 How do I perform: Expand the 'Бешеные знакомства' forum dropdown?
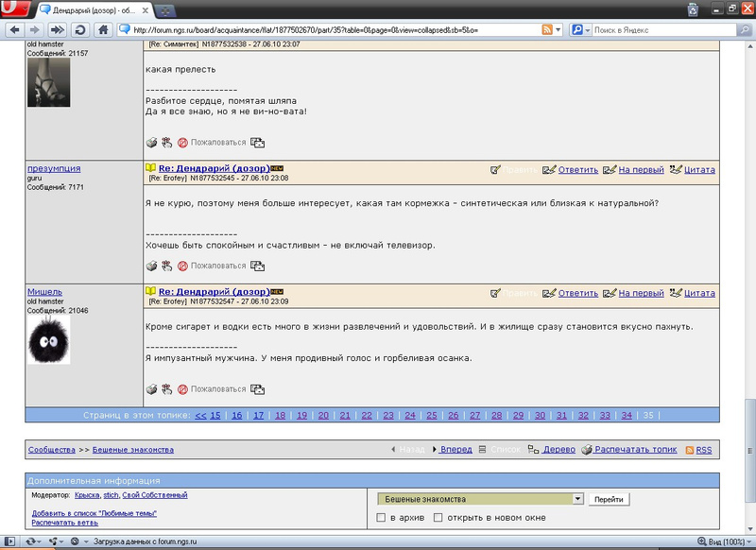(x=577, y=499)
